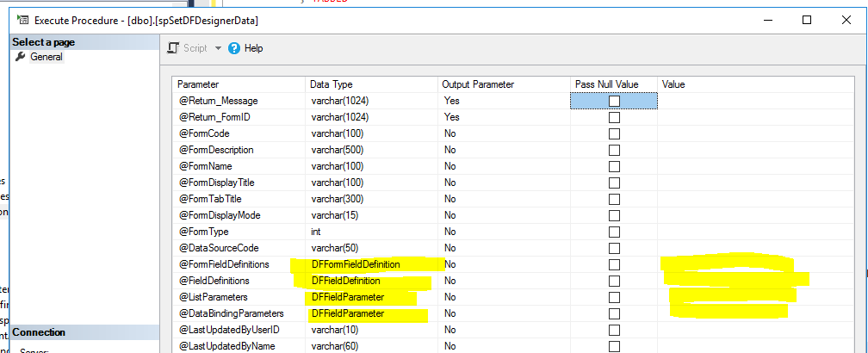Click the Data Type column header
The height and width of the screenshot is (353, 868).
point(371,84)
